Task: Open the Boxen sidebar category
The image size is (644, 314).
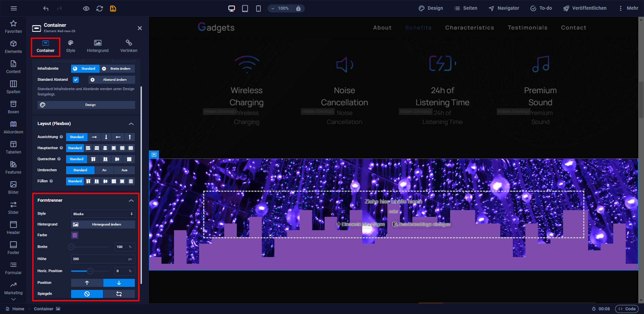Action: [x=13, y=107]
